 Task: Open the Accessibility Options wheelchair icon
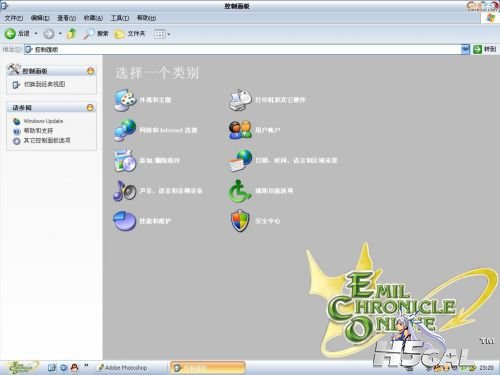click(240, 191)
